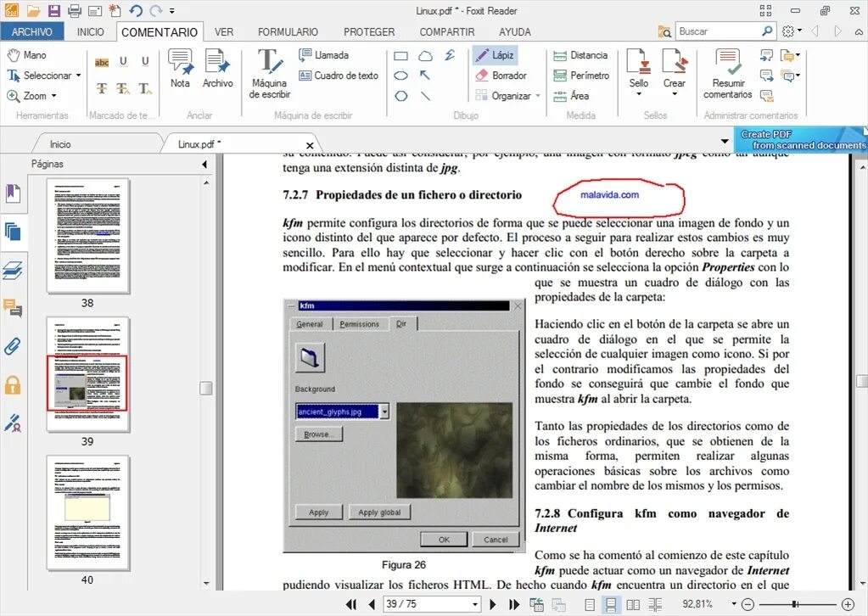Expand the Seleccionar dropdown arrow

tap(79, 76)
